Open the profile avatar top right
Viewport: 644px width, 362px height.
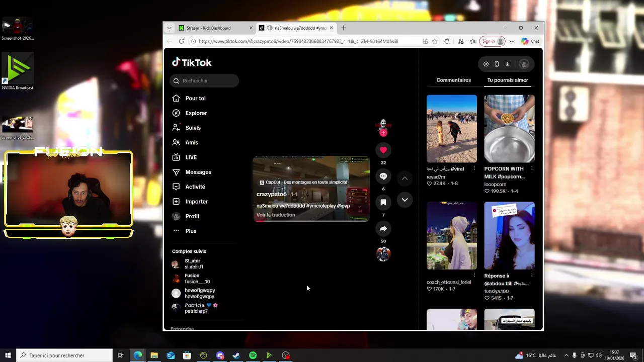click(x=524, y=64)
